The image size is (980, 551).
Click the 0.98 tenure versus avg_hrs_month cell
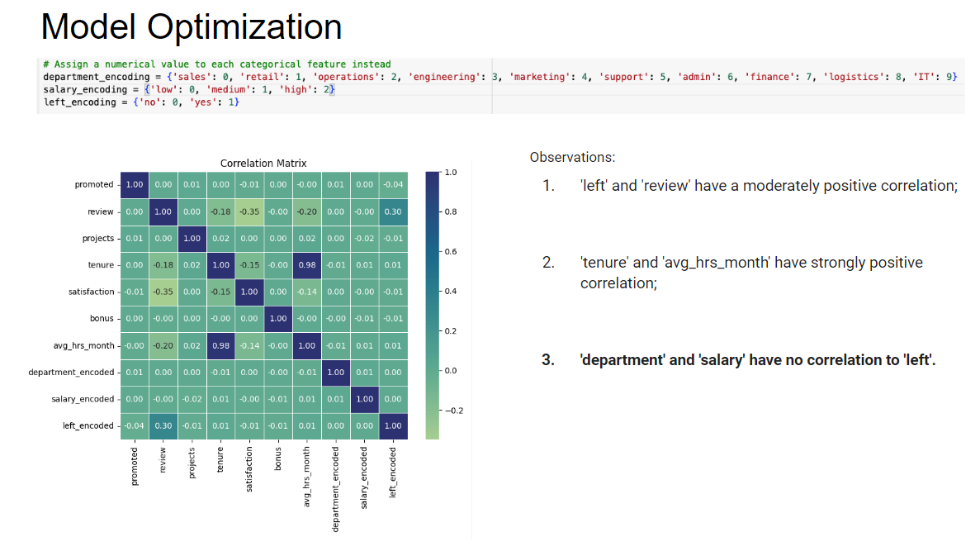tap(307, 265)
